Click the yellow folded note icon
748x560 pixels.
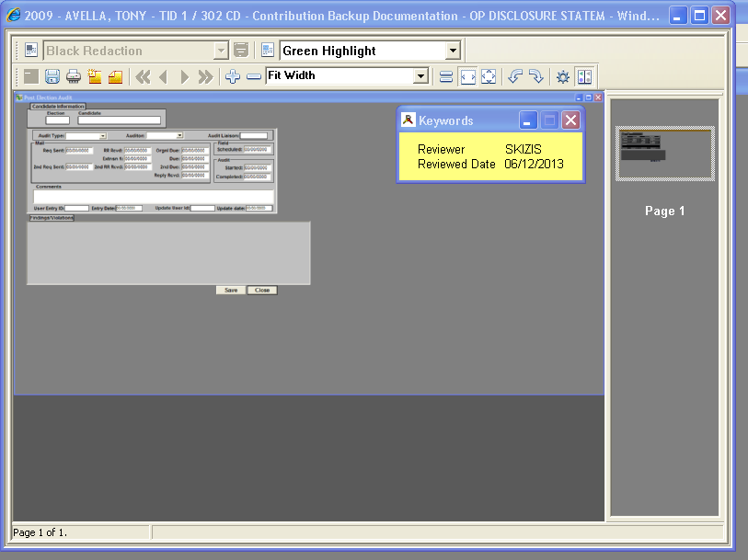[115, 76]
